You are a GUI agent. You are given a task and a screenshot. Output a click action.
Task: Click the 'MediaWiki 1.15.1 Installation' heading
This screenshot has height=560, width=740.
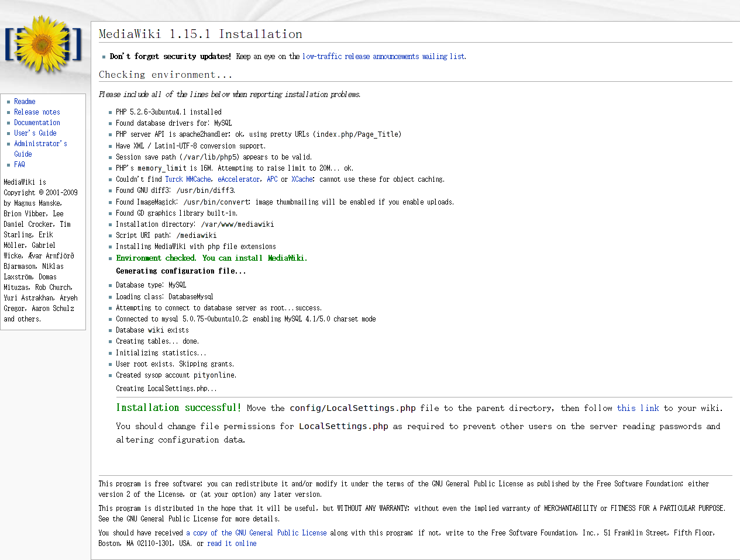coord(201,34)
